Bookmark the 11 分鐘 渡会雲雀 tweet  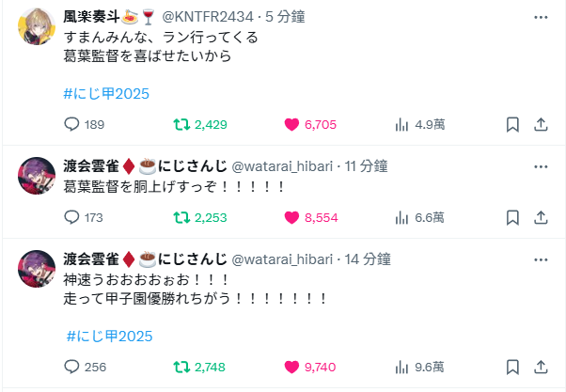[x=512, y=218]
